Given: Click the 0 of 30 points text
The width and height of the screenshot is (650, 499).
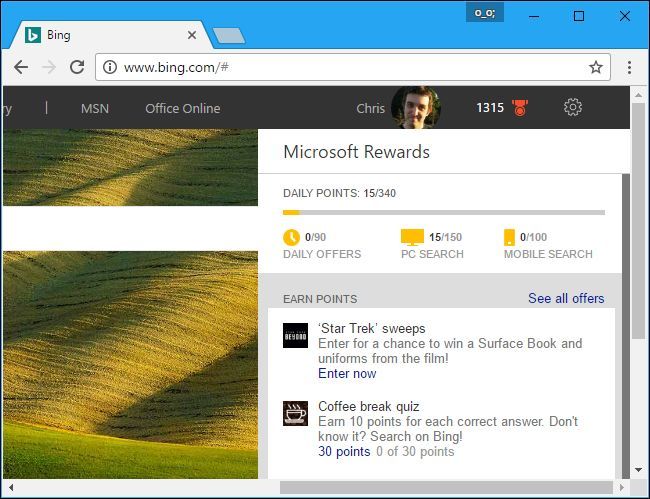Looking at the screenshot, I should pos(415,451).
